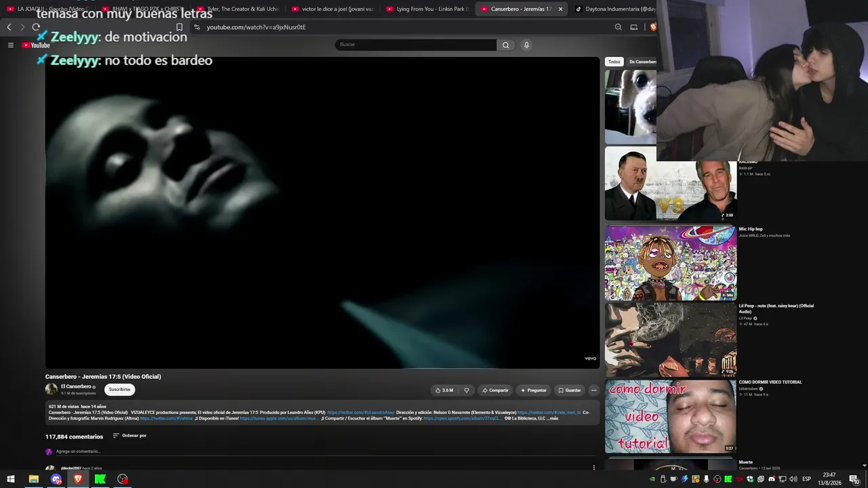Open the taskbar clock showing 23:47
Image resolution: width=868 pixels, height=488 pixels.
[829, 479]
